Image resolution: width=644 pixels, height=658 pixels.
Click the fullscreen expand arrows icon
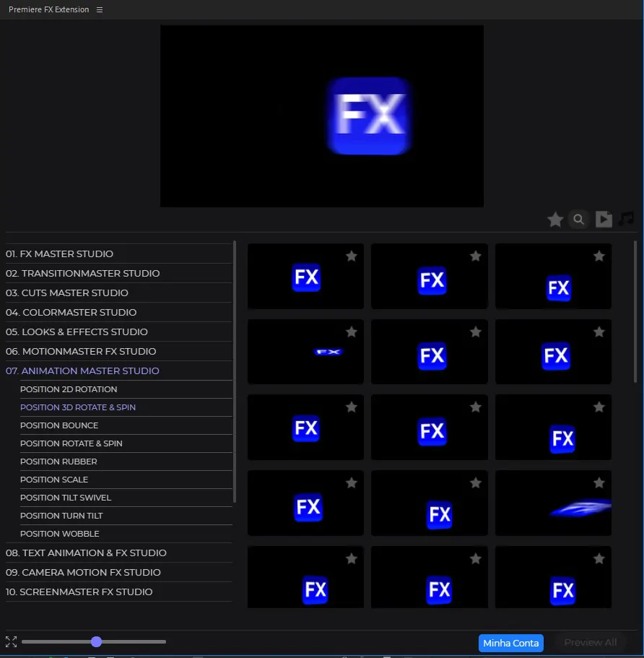[x=11, y=641]
